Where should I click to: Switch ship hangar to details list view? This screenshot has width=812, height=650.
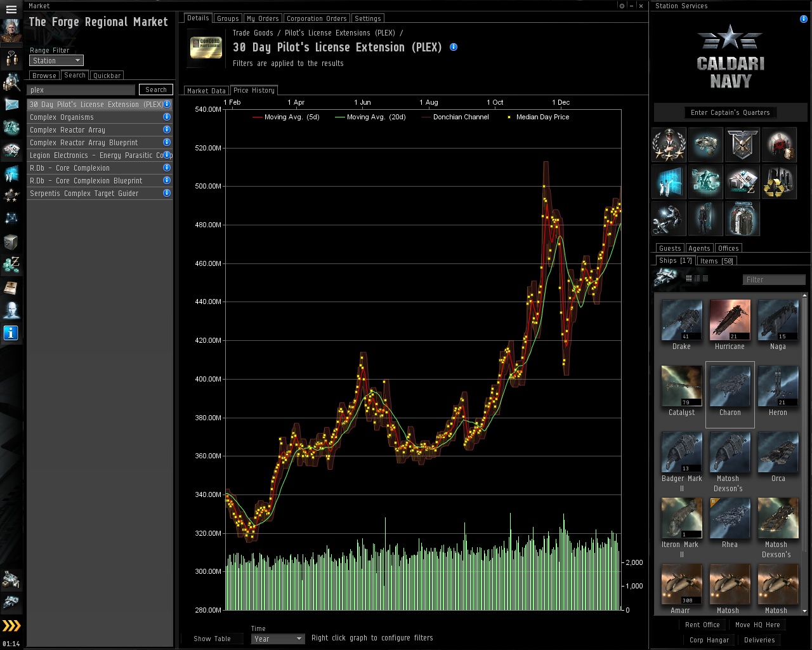pyautogui.click(x=697, y=279)
